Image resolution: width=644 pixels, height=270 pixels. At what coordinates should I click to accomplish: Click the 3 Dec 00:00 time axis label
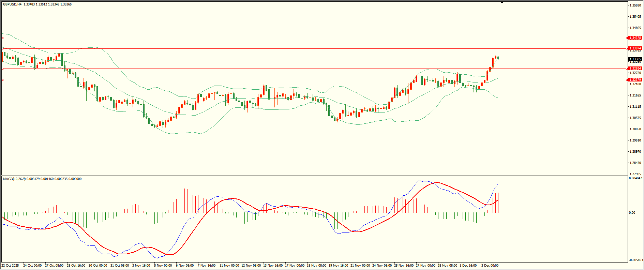[x=490, y=266]
